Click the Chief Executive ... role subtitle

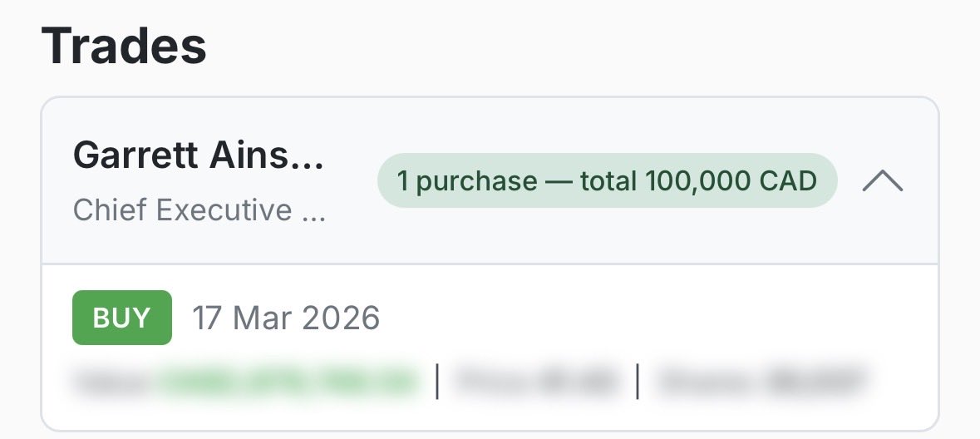[x=199, y=210]
